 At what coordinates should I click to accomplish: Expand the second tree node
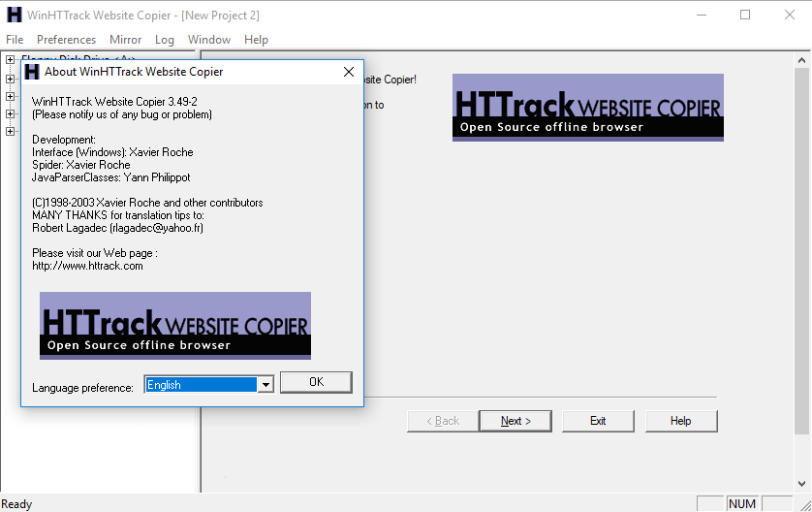point(10,79)
